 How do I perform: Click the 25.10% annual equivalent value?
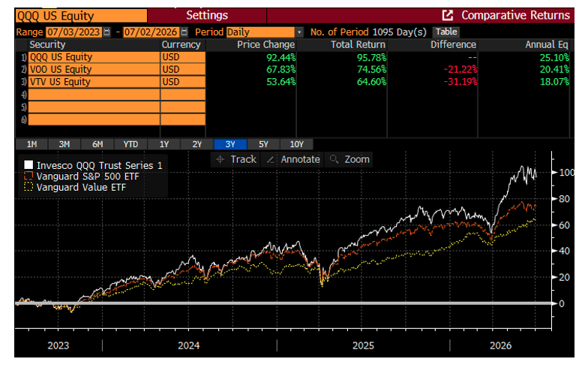tap(555, 57)
